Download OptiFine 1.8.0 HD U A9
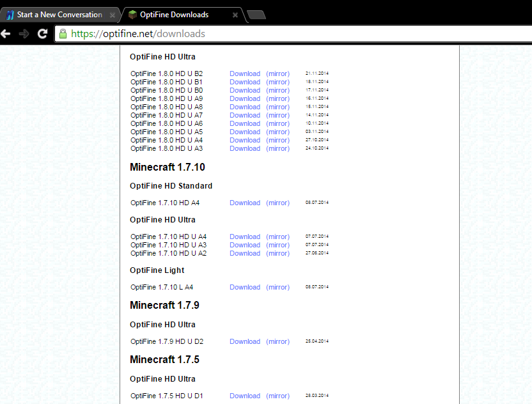Screen dimensions: 532x404 click(245, 98)
